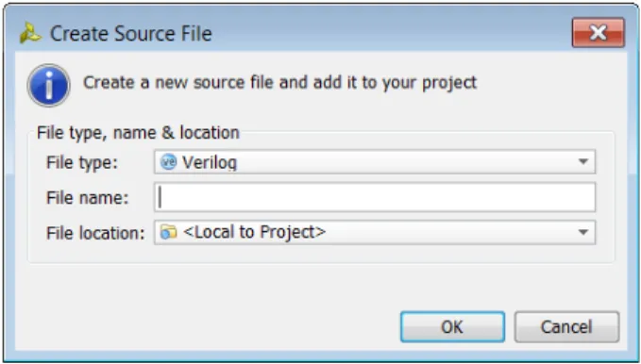Viewport: 641px width, 364px height.
Task: Dismiss the dialog with Cancel
Action: (566, 327)
